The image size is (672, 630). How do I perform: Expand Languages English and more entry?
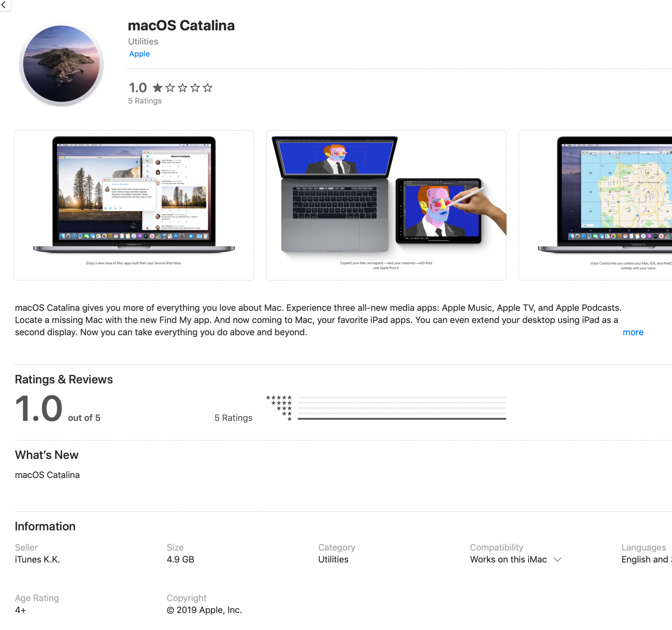[x=646, y=559]
